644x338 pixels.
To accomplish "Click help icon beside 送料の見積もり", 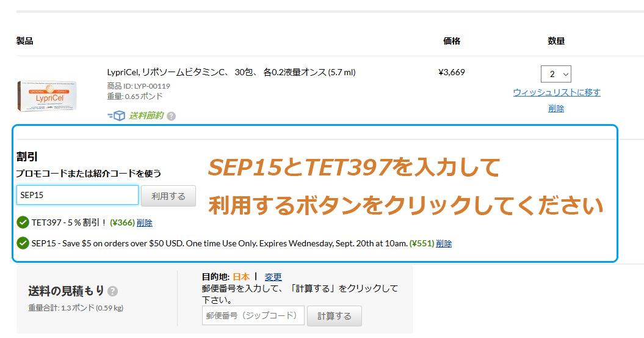I will pyautogui.click(x=112, y=291).
